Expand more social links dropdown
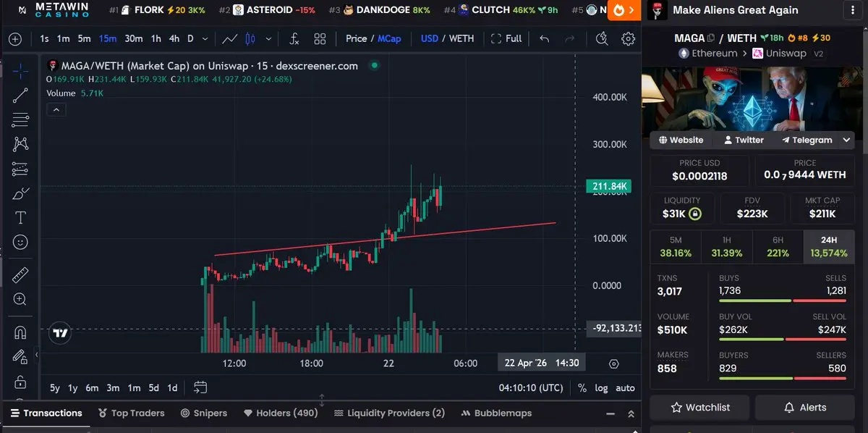 [x=848, y=140]
